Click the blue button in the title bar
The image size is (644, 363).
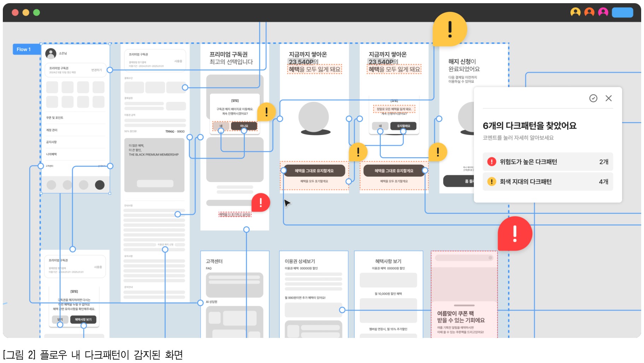tap(622, 12)
